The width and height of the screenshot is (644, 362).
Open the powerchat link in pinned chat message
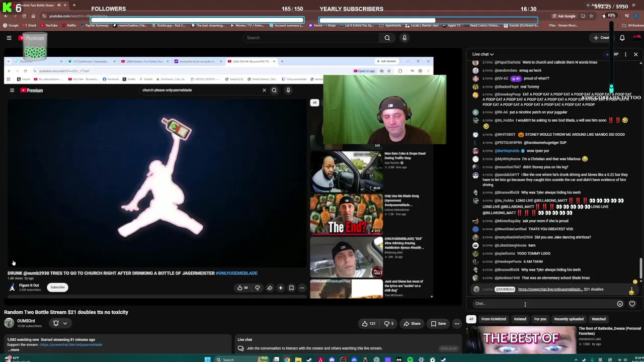click(550, 290)
